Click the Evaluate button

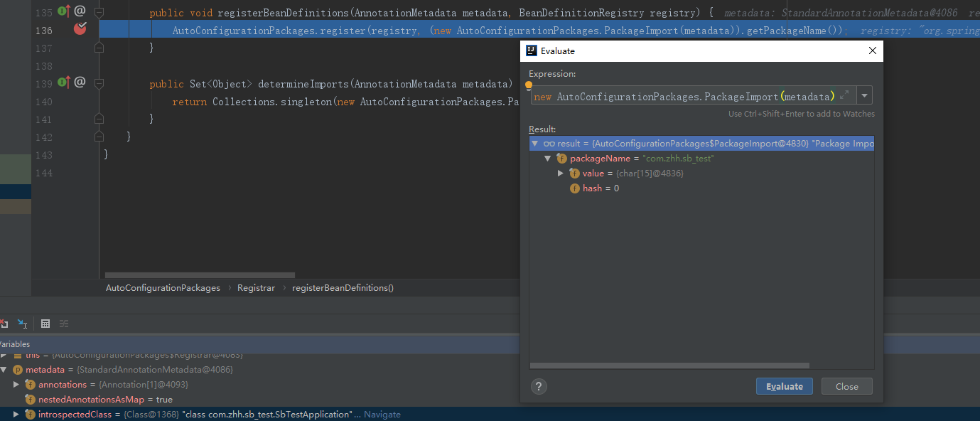pos(785,386)
